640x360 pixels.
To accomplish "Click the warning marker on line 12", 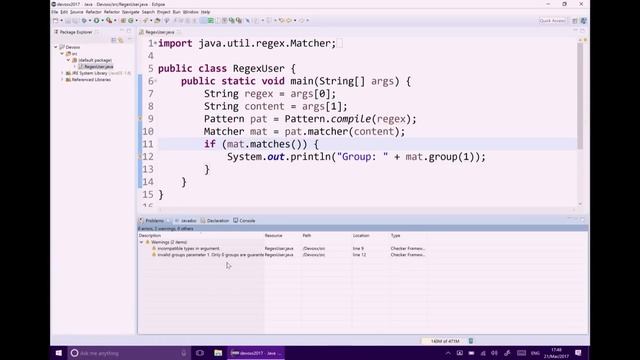I will tap(140, 157).
